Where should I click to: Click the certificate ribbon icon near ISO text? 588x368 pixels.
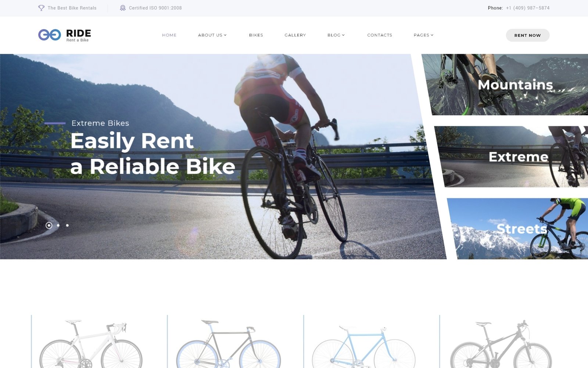(123, 8)
